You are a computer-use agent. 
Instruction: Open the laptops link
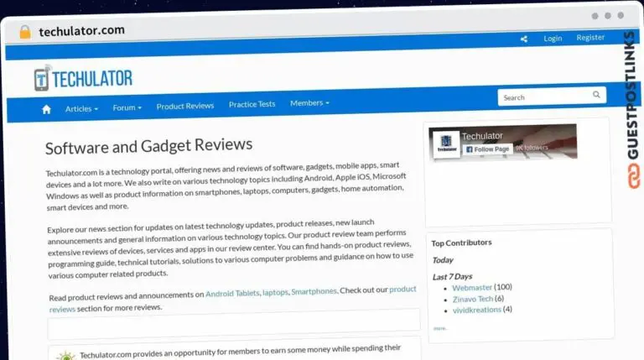tap(275, 292)
